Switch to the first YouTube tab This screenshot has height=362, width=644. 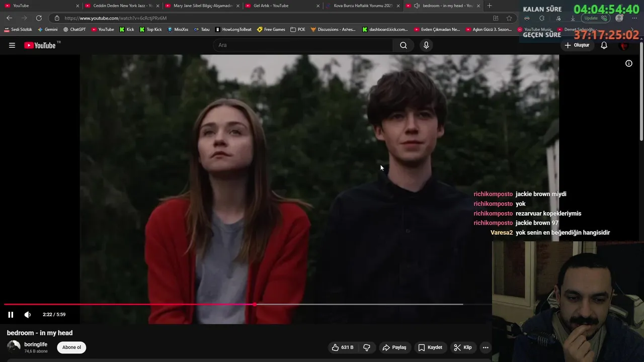point(41,6)
